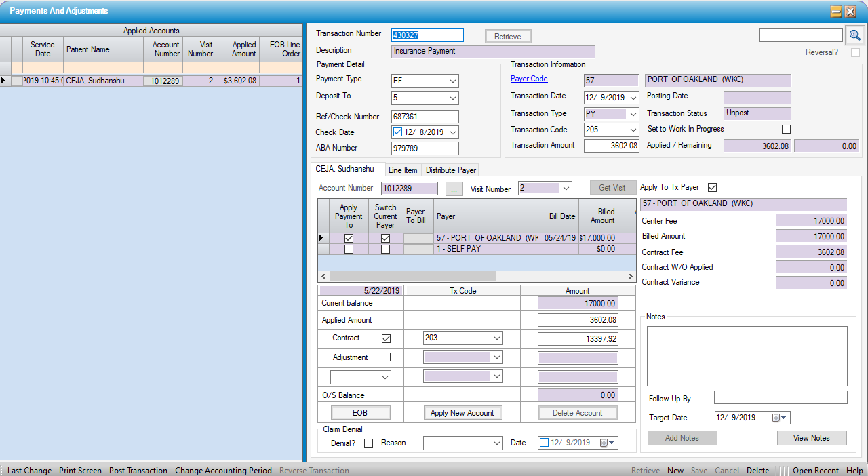Image resolution: width=868 pixels, height=476 pixels.
Task: Open the Target Date calendar picker icon
Action: 776,418
